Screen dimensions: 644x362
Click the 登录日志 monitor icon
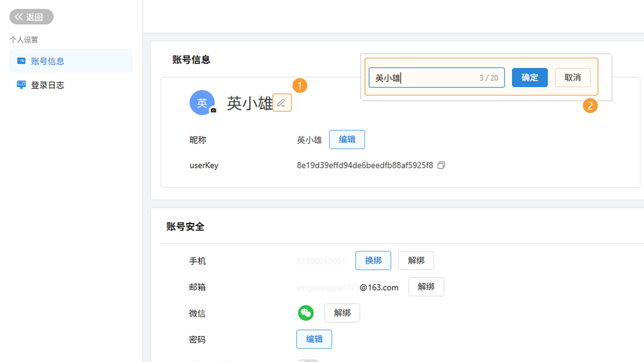(21, 85)
